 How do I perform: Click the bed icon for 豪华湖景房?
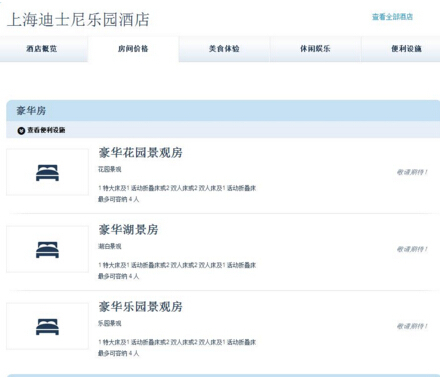pos(47,250)
